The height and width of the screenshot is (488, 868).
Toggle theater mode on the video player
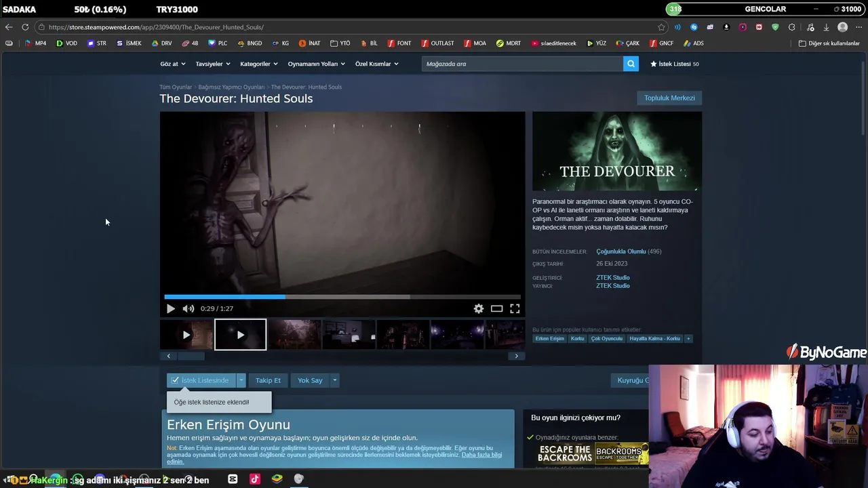497,308
